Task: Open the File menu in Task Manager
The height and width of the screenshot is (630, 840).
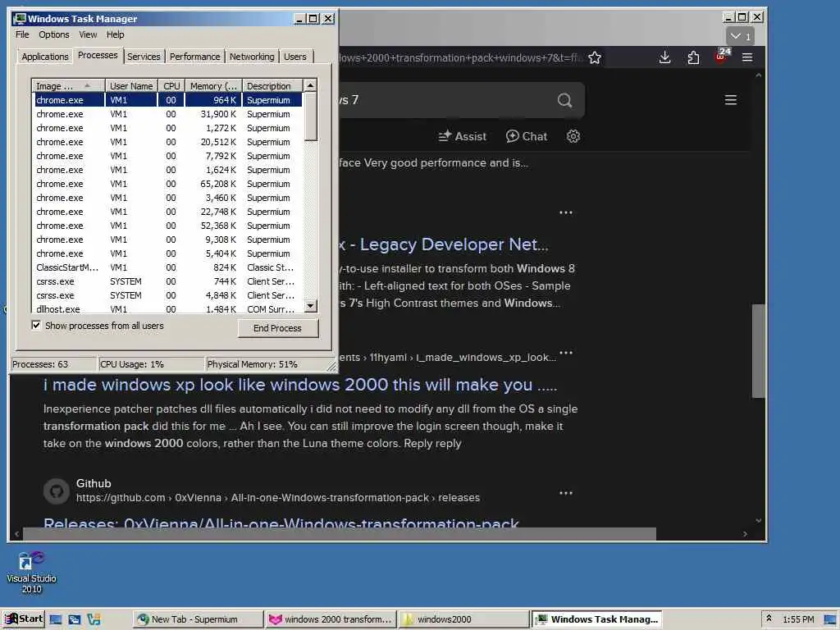Action: tap(22, 34)
